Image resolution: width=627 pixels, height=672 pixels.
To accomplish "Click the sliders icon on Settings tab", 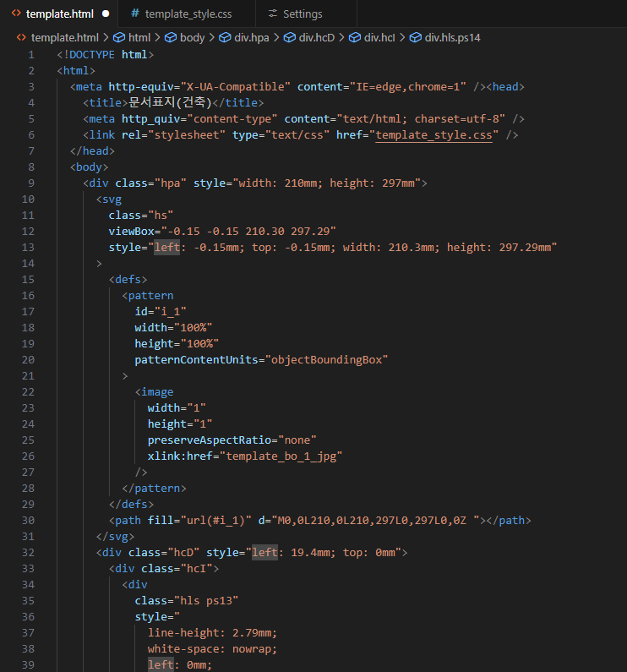I will pyautogui.click(x=273, y=14).
